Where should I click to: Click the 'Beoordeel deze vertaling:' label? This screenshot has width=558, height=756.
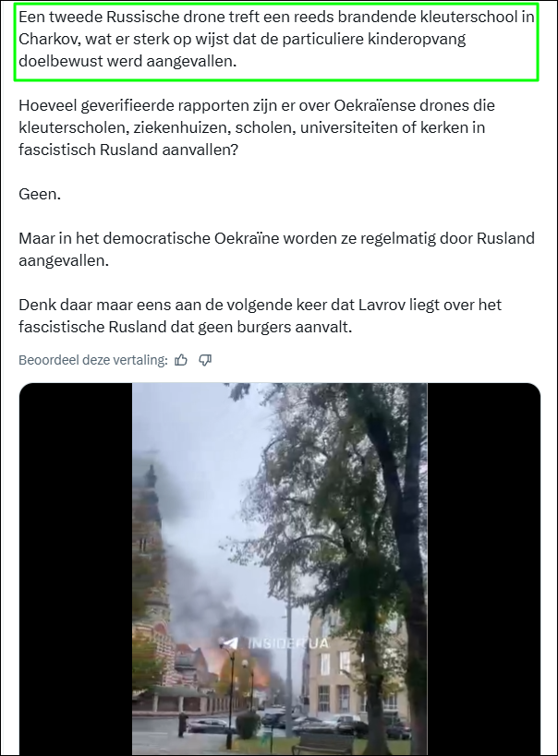93,360
